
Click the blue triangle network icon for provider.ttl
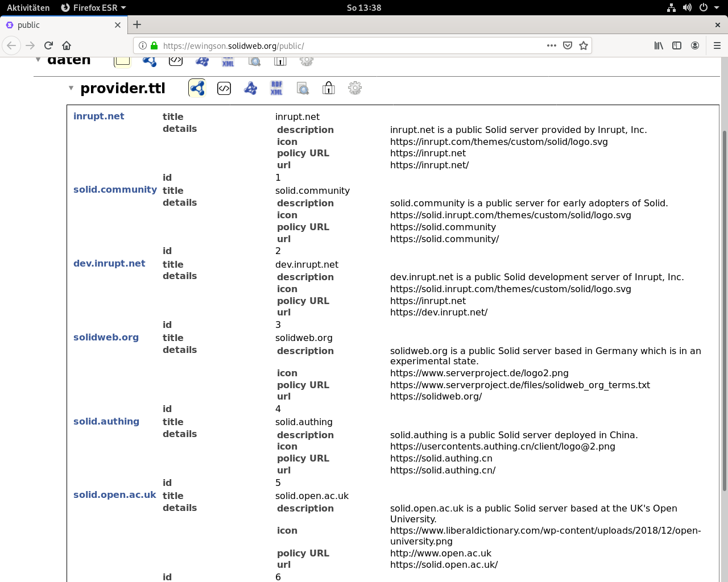(250, 88)
